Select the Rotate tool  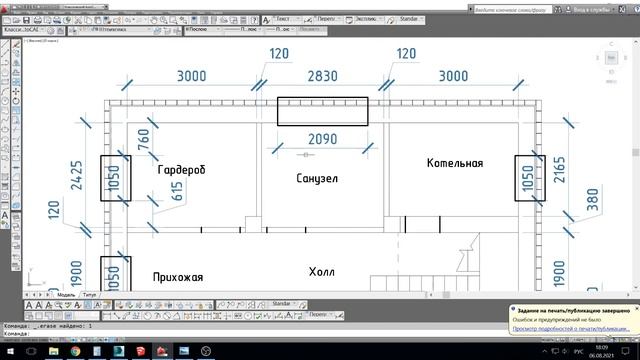(16, 101)
